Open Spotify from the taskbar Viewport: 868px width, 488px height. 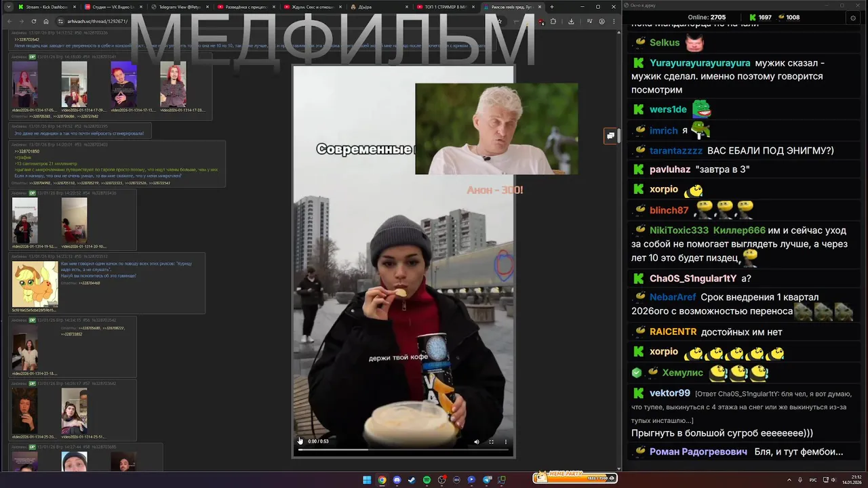[x=427, y=480]
